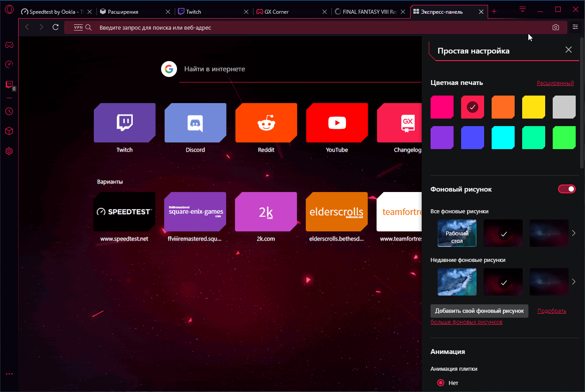Pick the checked red color swatch
This screenshot has width=585, height=392.
[473, 107]
